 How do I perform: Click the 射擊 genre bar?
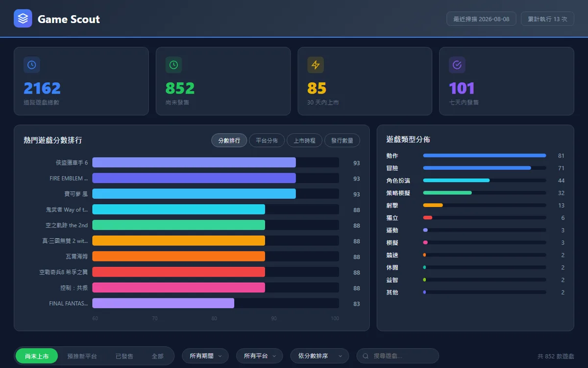[x=433, y=205]
